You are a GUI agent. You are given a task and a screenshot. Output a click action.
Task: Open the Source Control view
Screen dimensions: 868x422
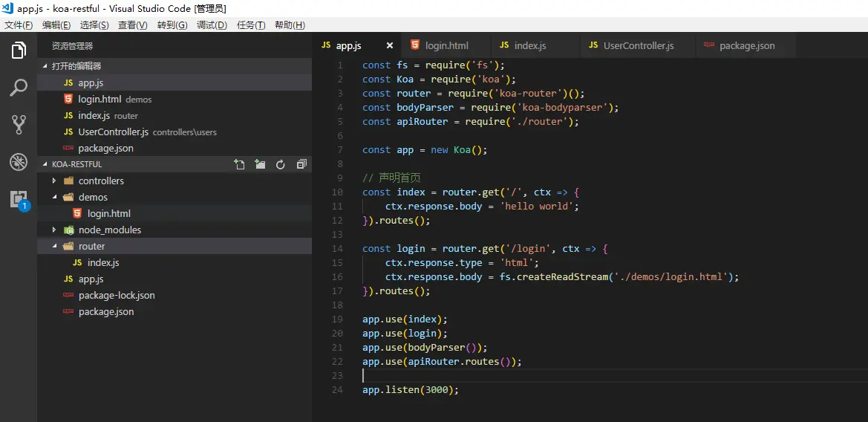19,125
